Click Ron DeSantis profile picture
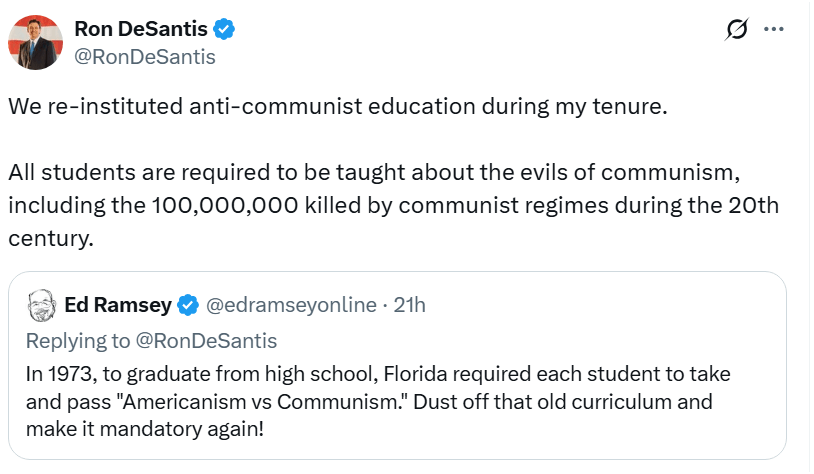The width and height of the screenshot is (814, 474). pos(36,43)
